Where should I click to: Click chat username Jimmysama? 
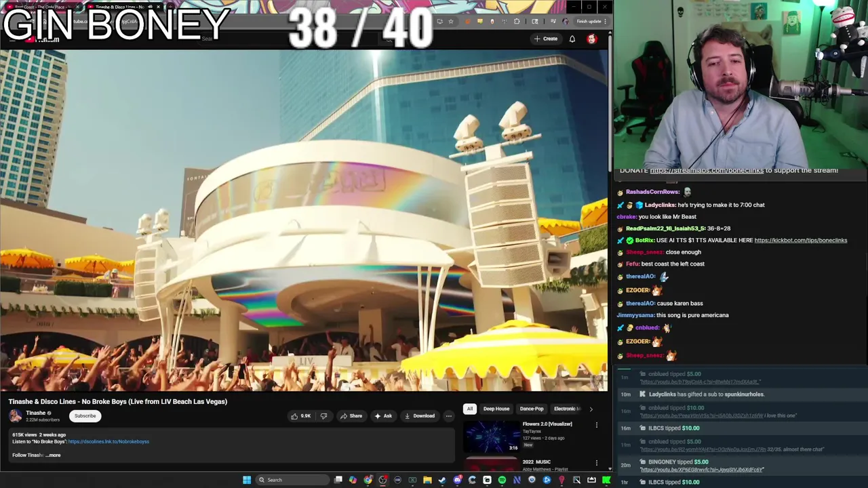(x=635, y=315)
